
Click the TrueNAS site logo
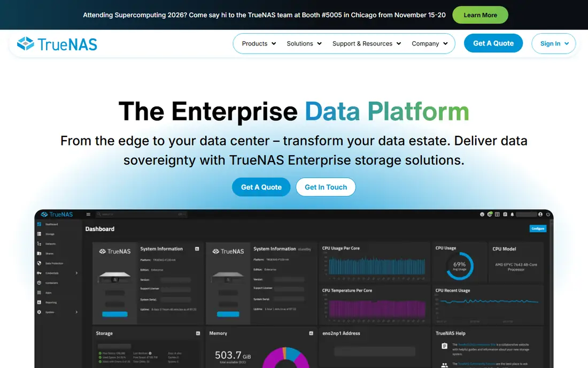pyautogui.click(x=57, y=44)
